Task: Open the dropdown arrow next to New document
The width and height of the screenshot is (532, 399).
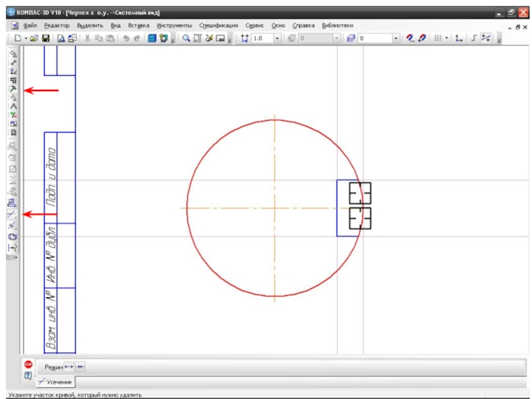Action: (x=26, y=39)
